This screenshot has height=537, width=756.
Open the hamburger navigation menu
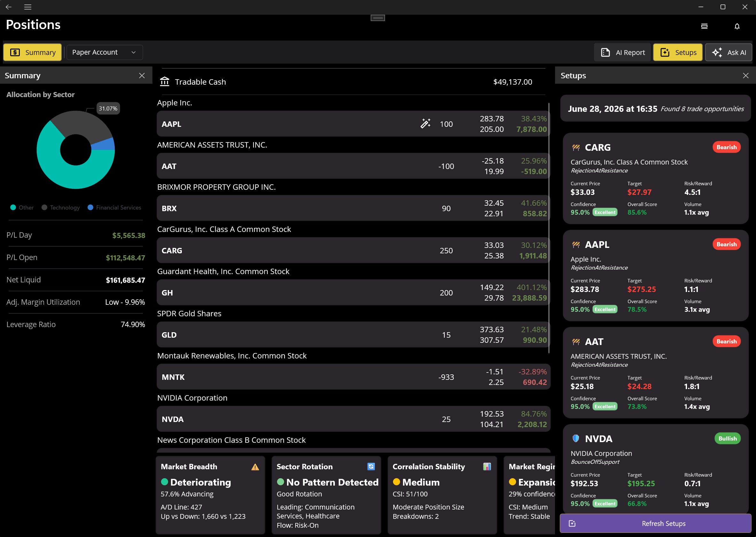point(28,7)
